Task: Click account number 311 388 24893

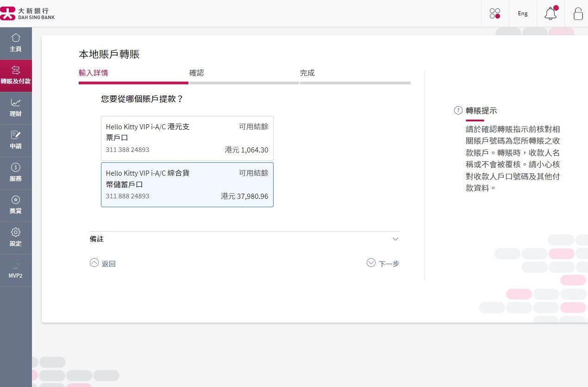Action: pyautogui.click(x=128, y=150)
